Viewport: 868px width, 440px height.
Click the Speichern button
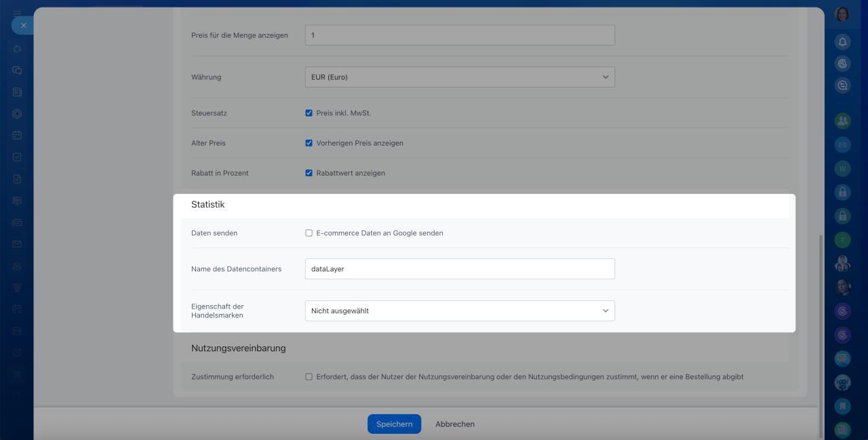[x=394, y=424]
